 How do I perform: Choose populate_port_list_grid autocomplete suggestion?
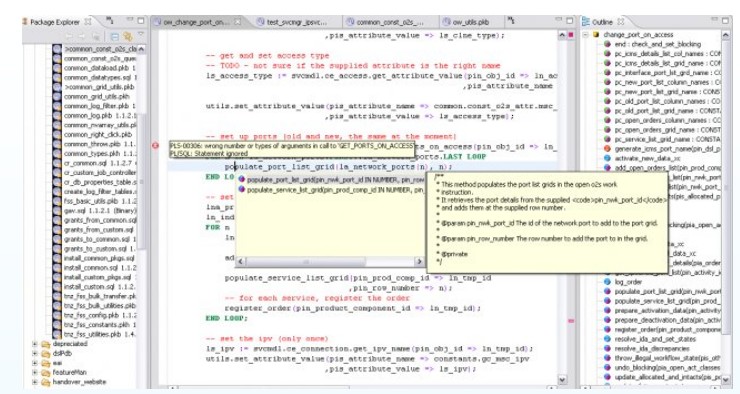click(x=331, y=180)
